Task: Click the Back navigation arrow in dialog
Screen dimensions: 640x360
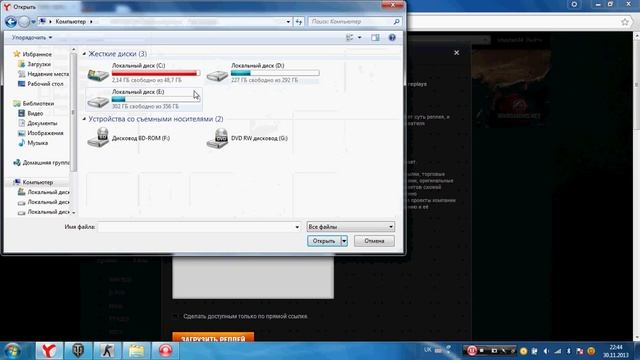Action: pos(11,22)
